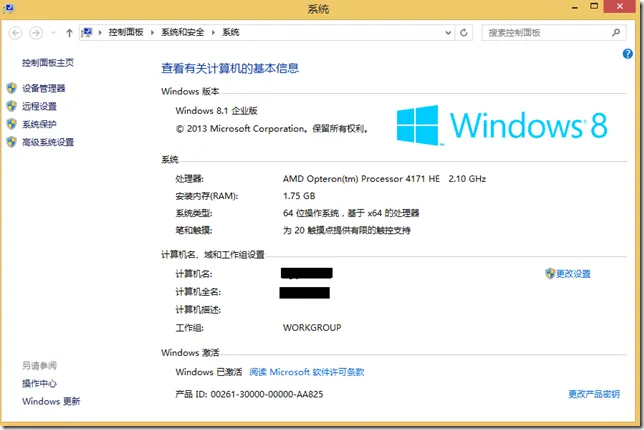Click the search magnifier icon
Viewport: 644px width, 430px height.
point(616,32)
